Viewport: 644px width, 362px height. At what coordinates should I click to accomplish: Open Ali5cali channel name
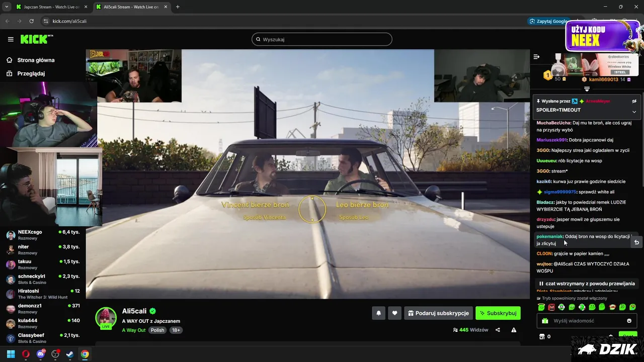[134, 311]
